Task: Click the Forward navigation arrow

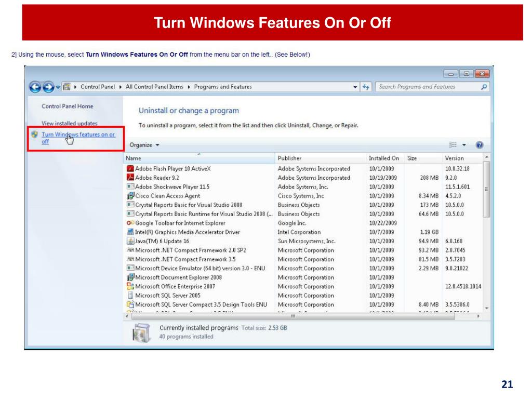Action: 48,87
